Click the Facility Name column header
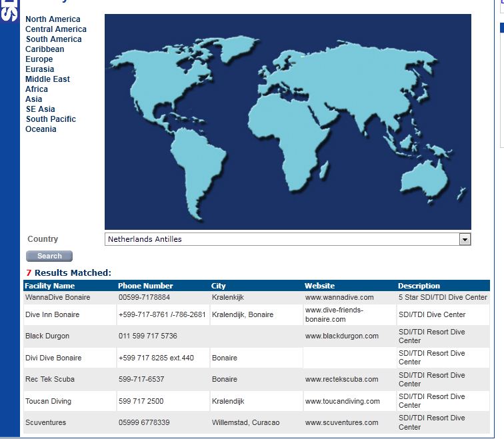 click(50, 286)
